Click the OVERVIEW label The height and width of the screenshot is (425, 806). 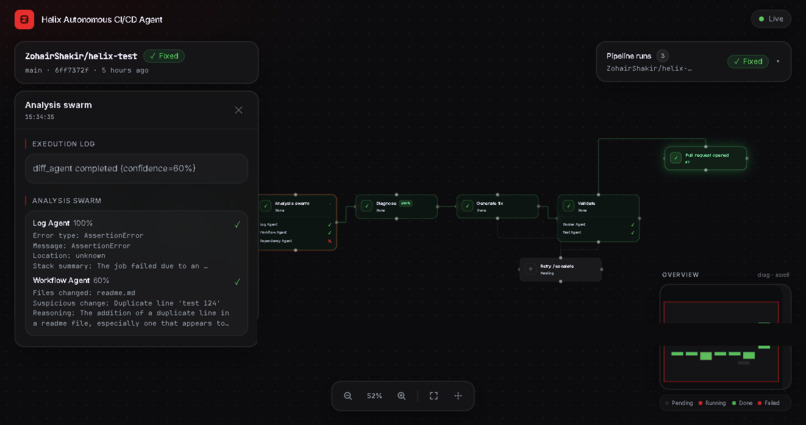(x=680, y=275)
